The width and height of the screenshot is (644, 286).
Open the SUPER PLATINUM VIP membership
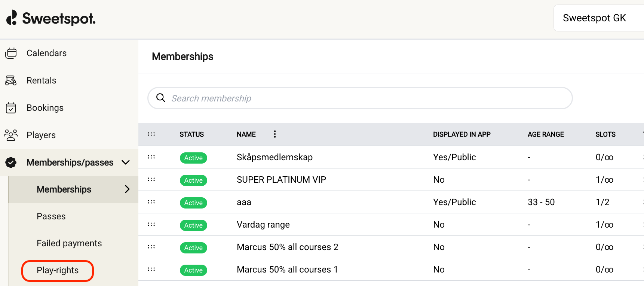click(x=281, y=180)
